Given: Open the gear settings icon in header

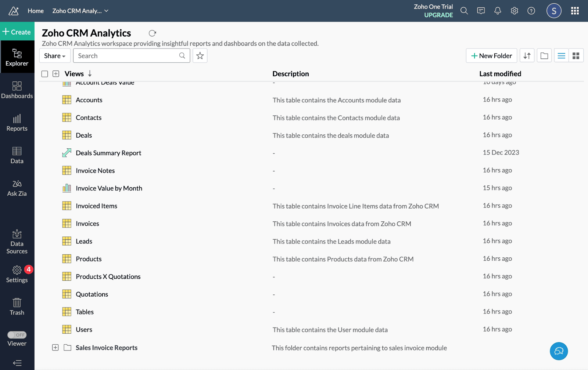Looking at the screenshot, I should (x=514, y=11).
